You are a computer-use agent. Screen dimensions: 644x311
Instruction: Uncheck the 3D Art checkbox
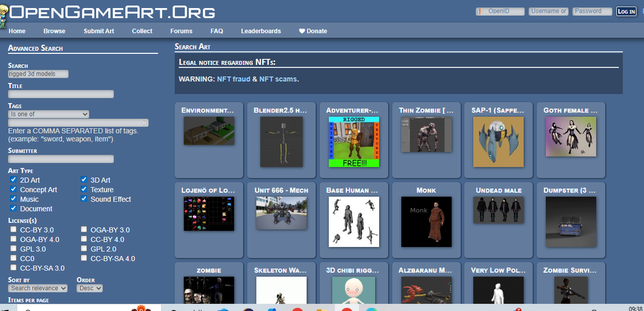tap(84, 180)
